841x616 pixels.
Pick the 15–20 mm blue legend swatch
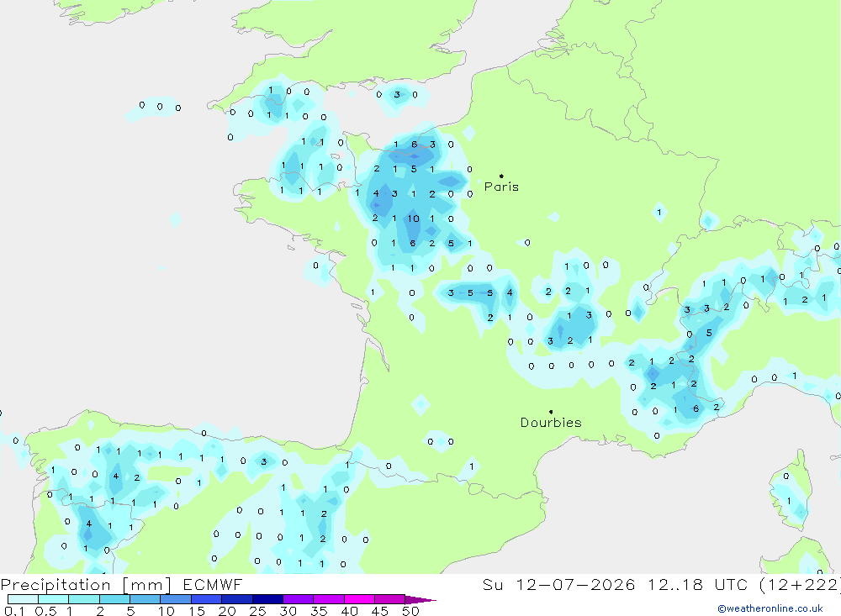(207, 599)
